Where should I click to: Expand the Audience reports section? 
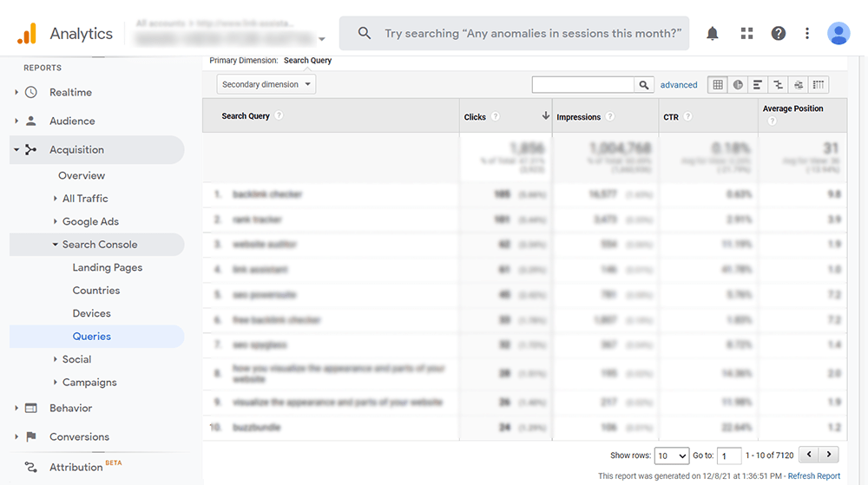click(x=72, y=121)
